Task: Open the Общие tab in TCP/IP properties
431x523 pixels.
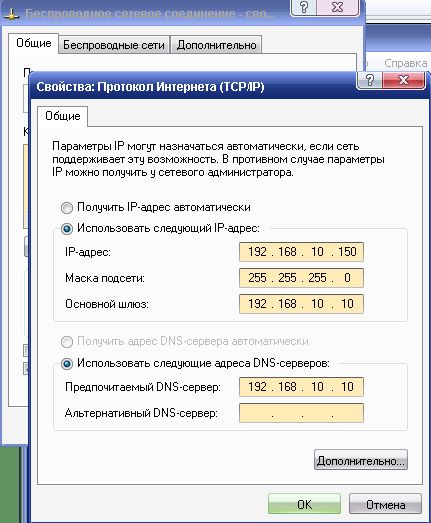Action: [63, 116]
